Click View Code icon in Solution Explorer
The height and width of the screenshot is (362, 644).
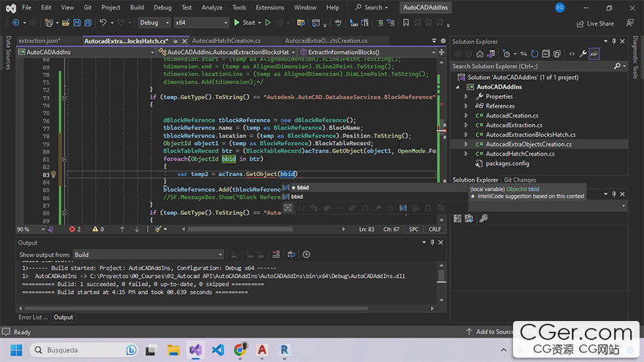click(572, 54)
